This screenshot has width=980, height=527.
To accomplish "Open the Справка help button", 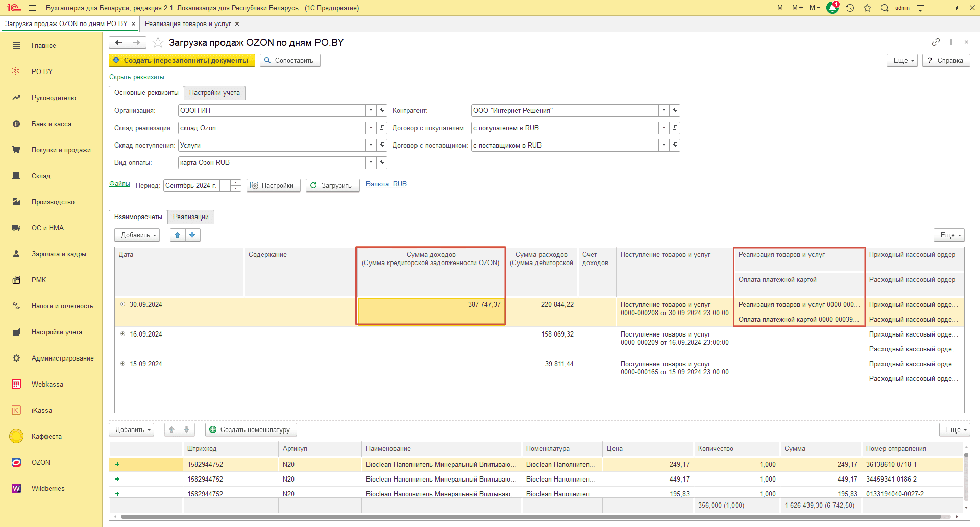I will pos(946,61).
